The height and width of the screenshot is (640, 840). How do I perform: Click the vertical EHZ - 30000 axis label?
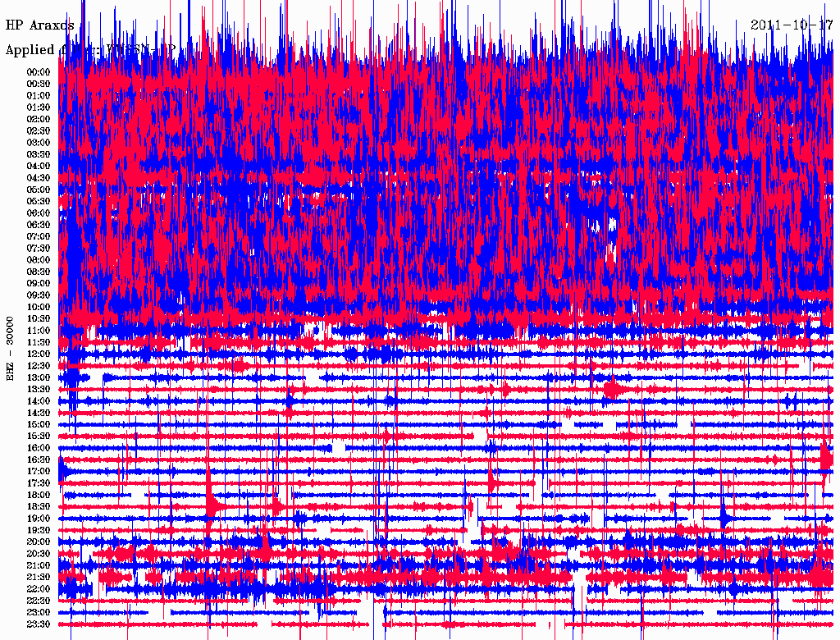click(11, 347)
